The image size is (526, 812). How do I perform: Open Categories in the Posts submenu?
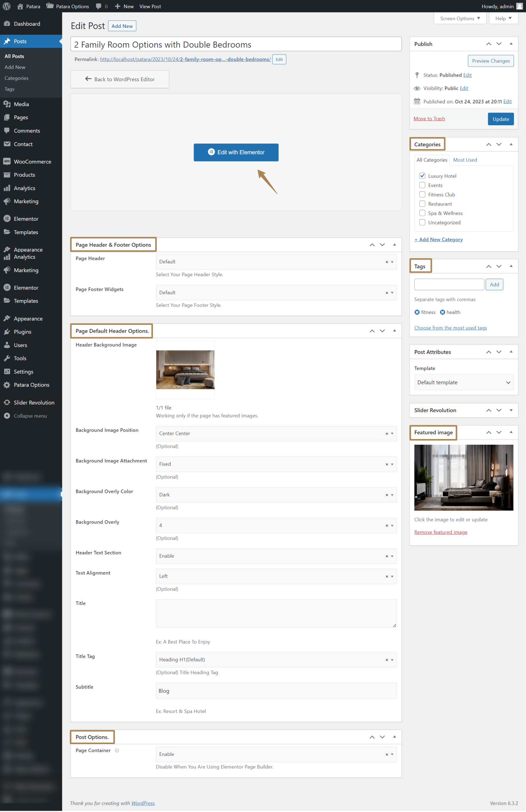pos(17,78)
